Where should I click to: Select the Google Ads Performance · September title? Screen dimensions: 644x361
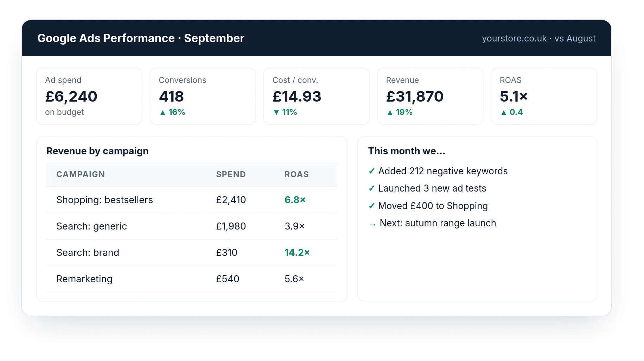(141, 38)
